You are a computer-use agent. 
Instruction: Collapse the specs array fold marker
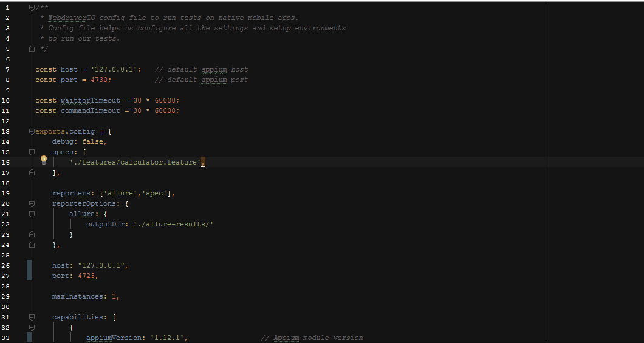point(32,152)
